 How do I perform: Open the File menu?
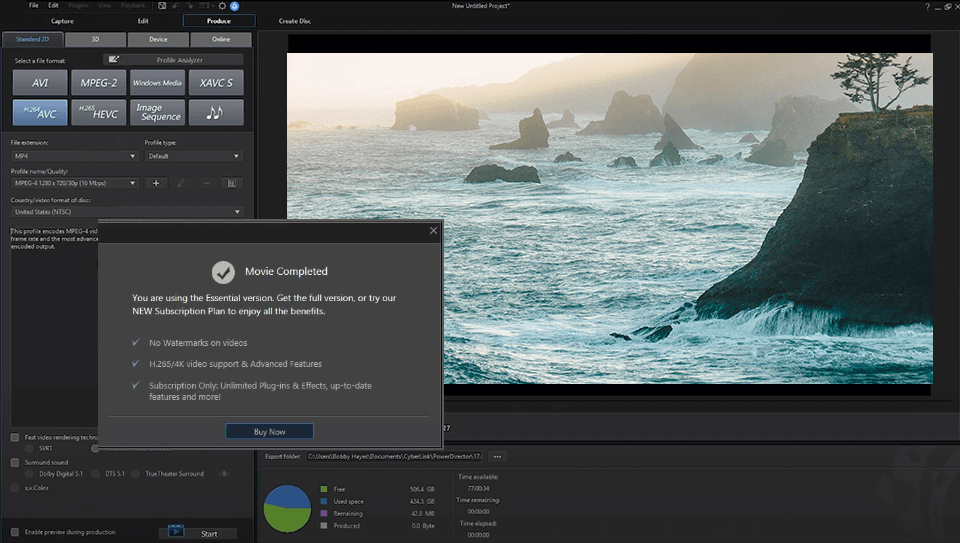[x=34, y=6]
